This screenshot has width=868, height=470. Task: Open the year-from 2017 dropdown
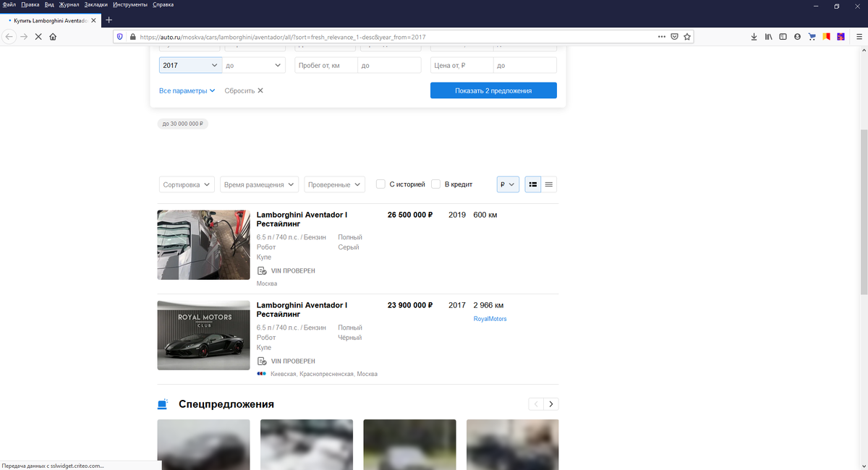(190, 65)
